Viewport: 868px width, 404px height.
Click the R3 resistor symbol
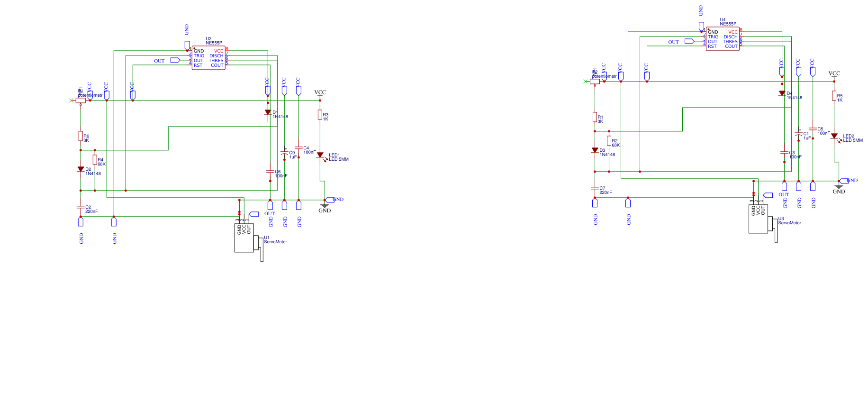[320, 115]
